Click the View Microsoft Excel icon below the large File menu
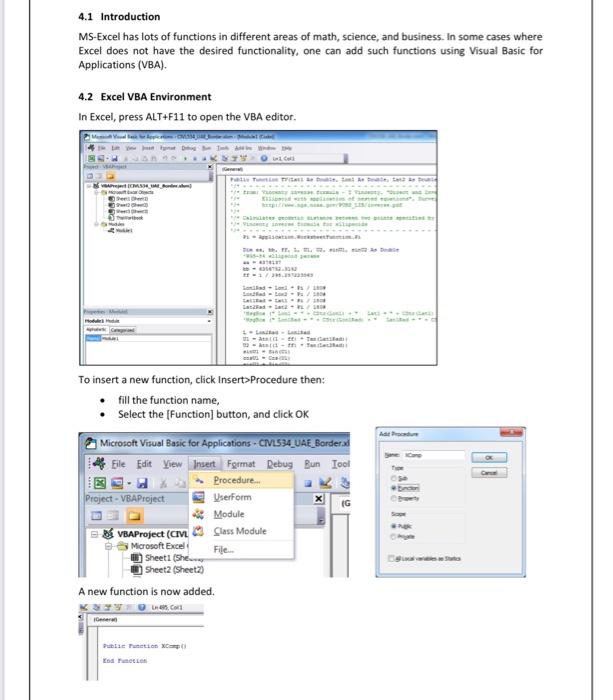 point(100,483)
